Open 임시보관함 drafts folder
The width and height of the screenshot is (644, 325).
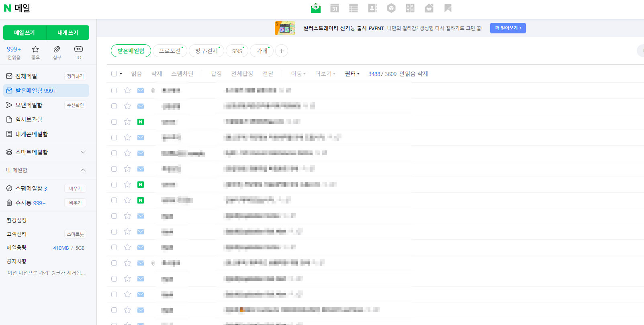[29, 119]
